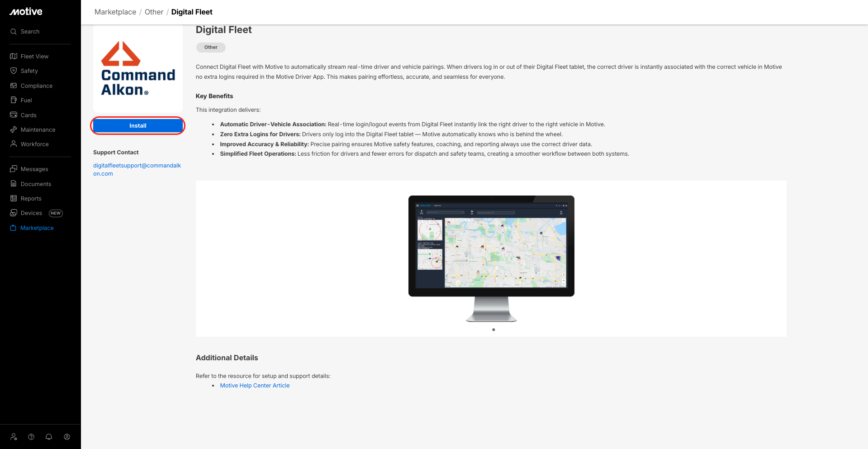The width and height of the screenshot is (868, 449).
Task: Click the Motive logo in the sidebar
Action: [26, 12]
